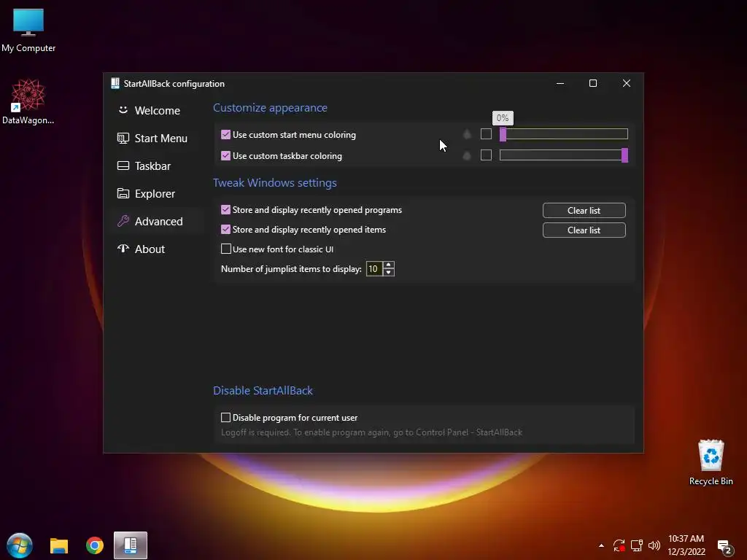Click the Advanced wrench icon
Viewport: 747px width, 560px height.
coord(123,221)
